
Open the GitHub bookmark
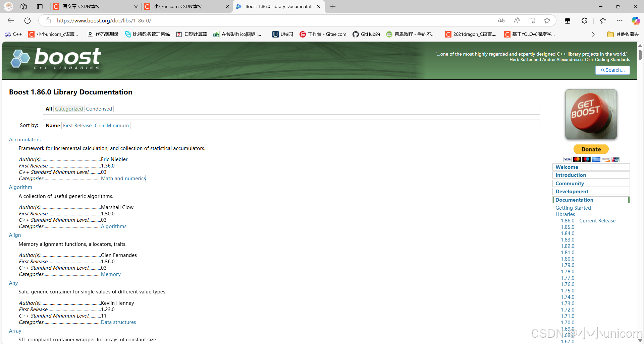pos(366,34)
